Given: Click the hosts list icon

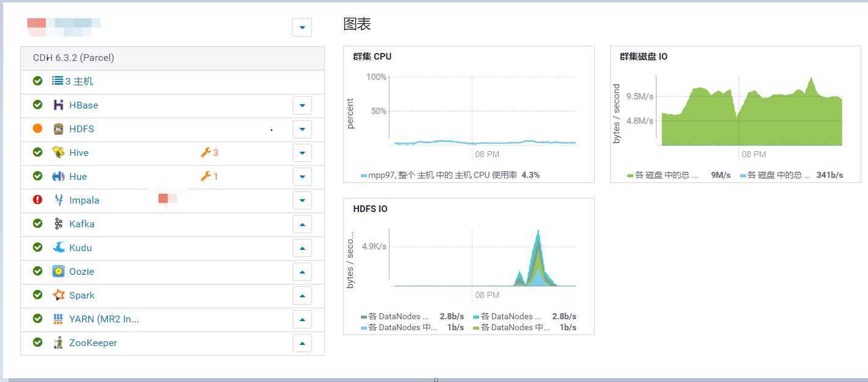Looking at the screenshot, I should tap(58, 80).
